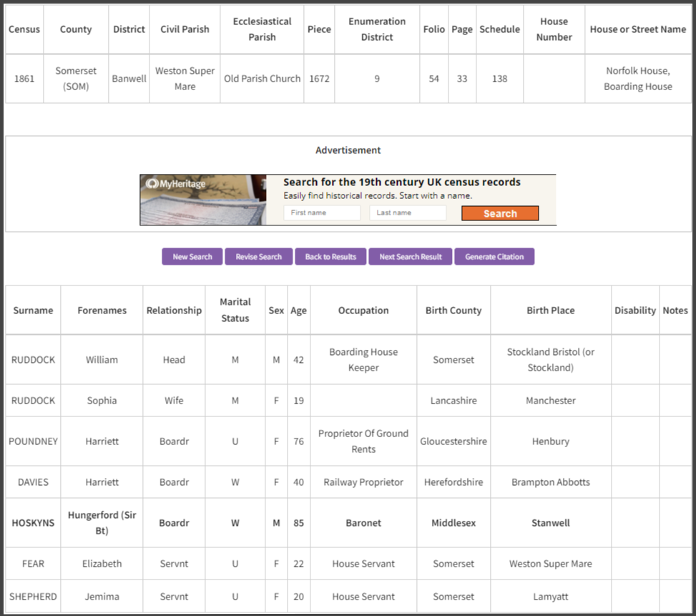Click the Enumeration District header
The height and width of the screenshot is (616, 696).
tap(377, 29)
